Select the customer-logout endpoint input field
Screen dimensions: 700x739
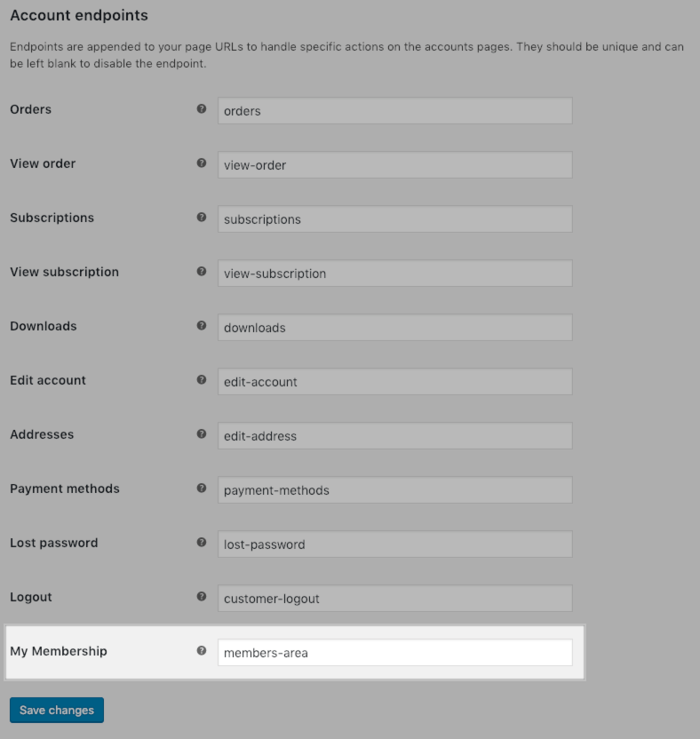point(394,598)
